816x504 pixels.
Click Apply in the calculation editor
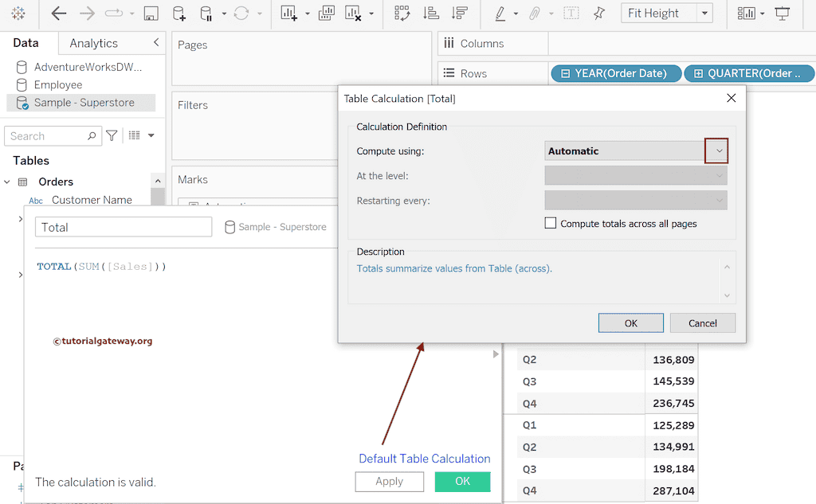click(x=389, y=481)
